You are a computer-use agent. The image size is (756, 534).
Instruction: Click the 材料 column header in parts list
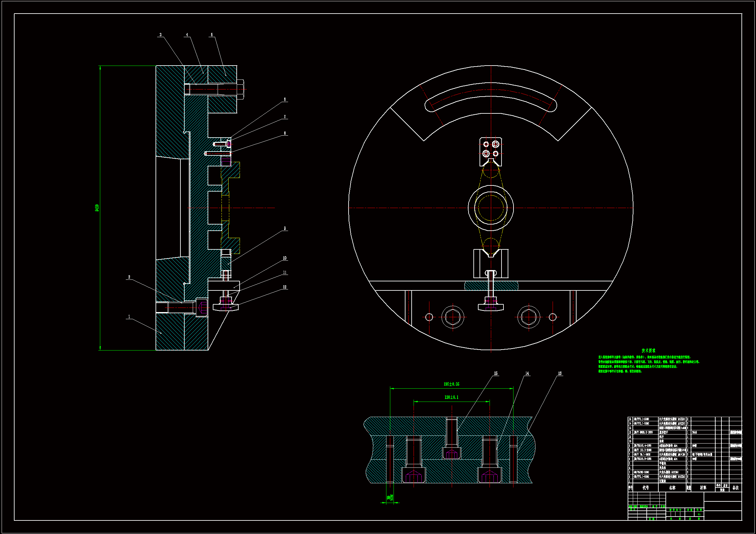click(703, 487)
